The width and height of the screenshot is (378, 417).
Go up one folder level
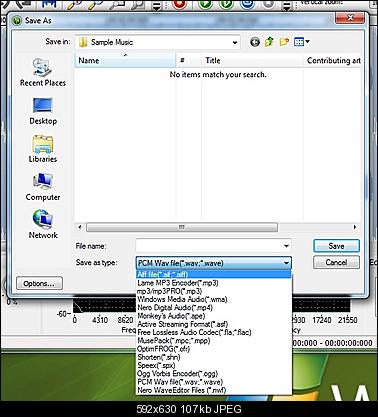pos(269,42)
